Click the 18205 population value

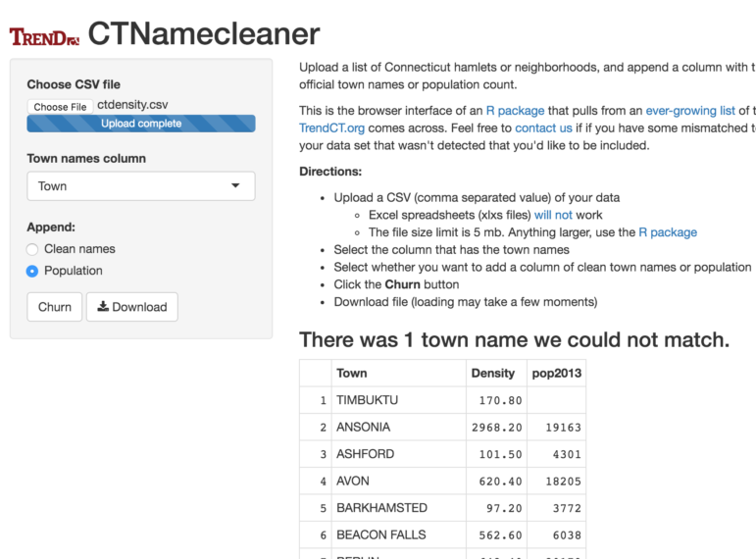tap(563, 482)
